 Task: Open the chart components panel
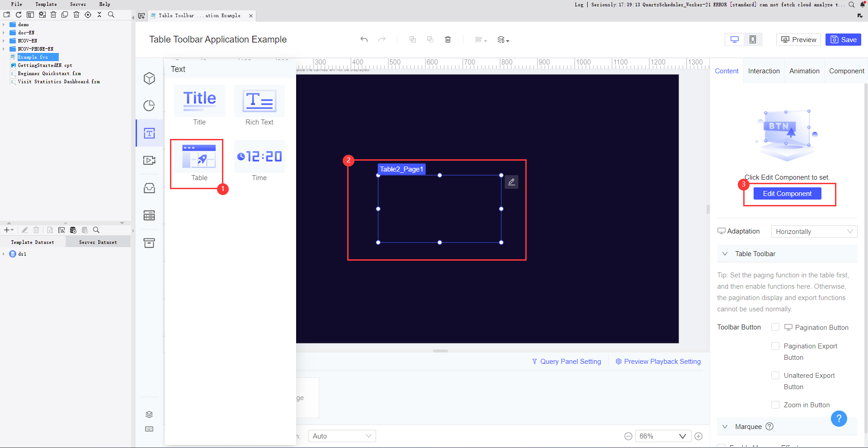click(149, 105)
